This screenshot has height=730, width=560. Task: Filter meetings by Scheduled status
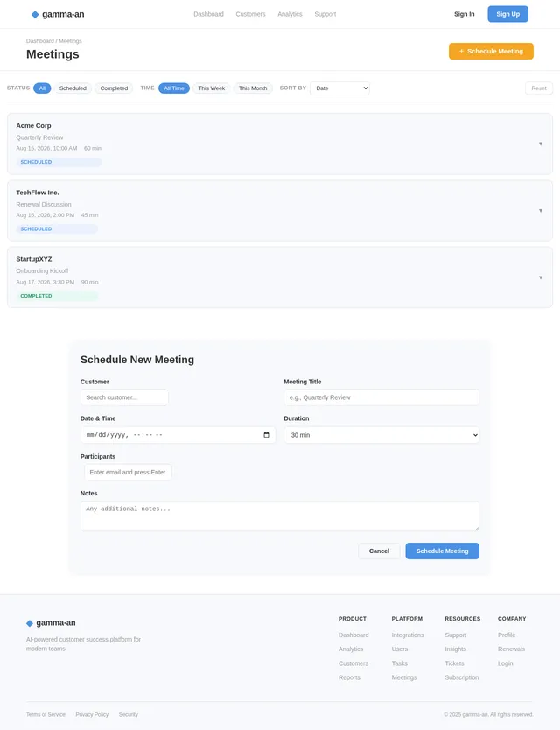coord(73,88)
